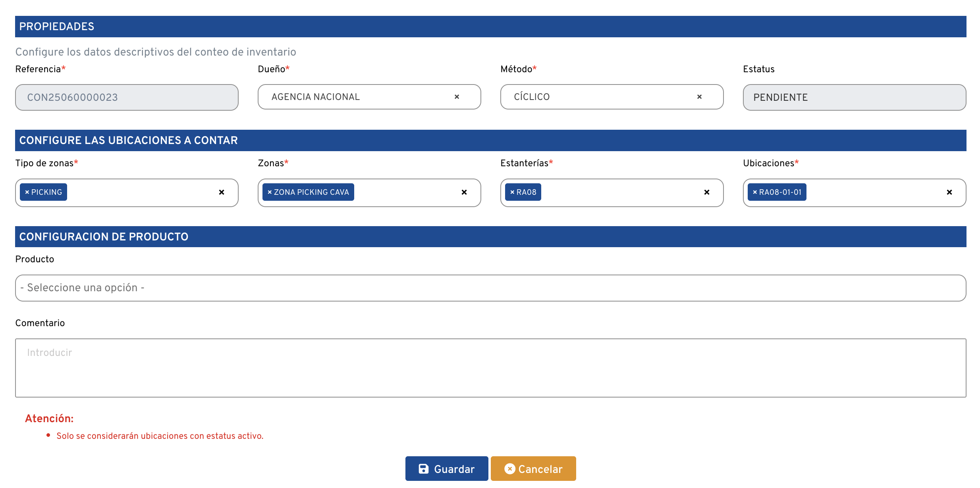This screenshot has height=488, width=980.
Task: Clear the CÍCLICO method selection
Action: click(699, 97)
